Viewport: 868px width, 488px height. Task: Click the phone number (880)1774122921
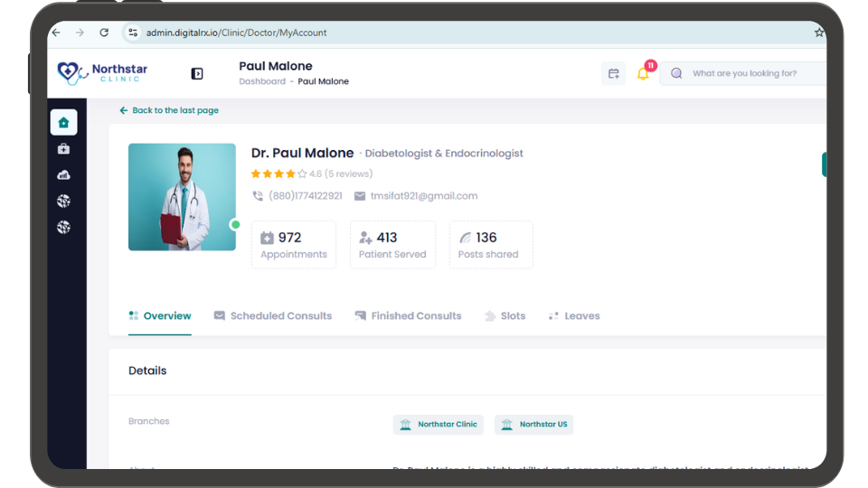(306, 196)
